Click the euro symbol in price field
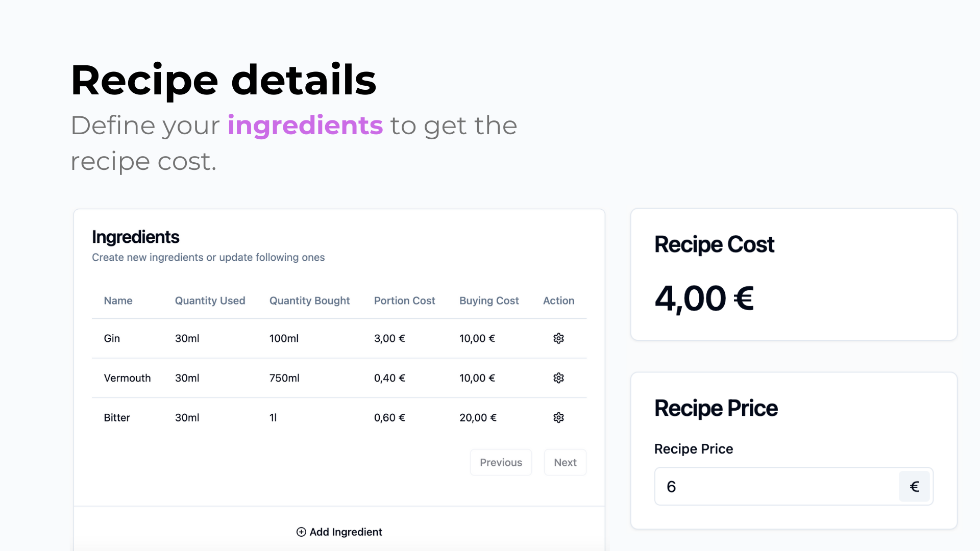 pos(914,487)
